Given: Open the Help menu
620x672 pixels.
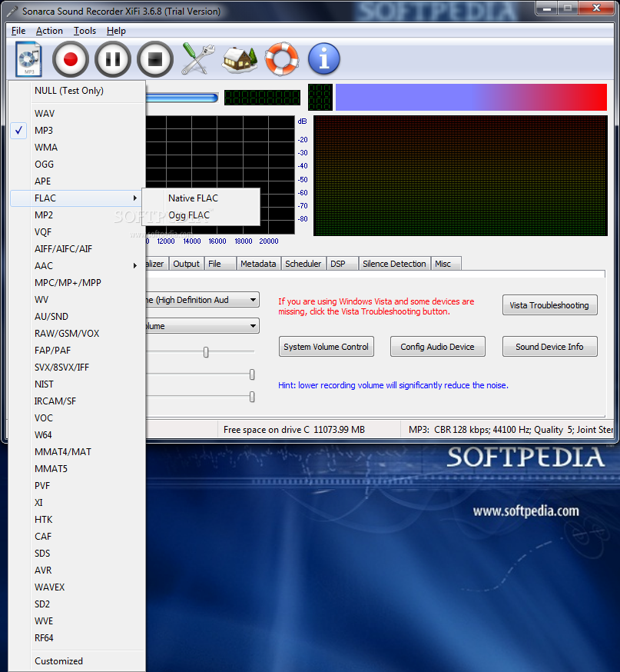Looking at the screenshot, I should 116,31.
